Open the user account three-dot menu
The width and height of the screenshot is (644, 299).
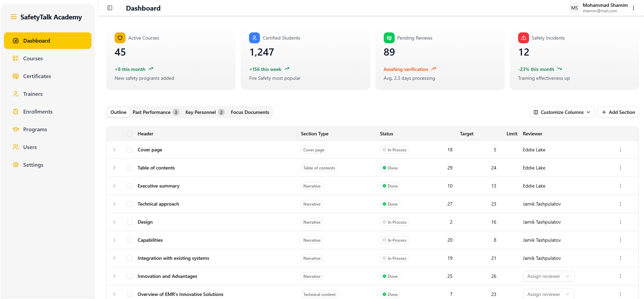tap(633, 8)
